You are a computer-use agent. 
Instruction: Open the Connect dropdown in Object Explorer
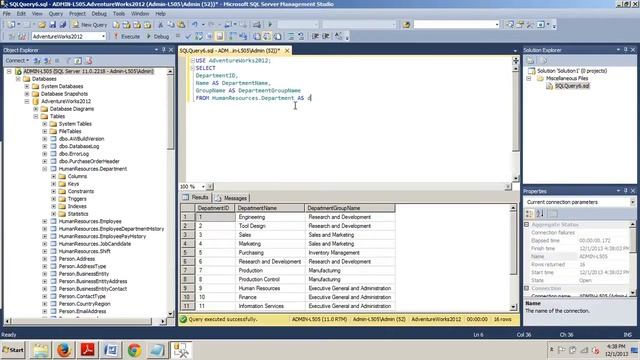pyautogui.click(x=17, y=61)
